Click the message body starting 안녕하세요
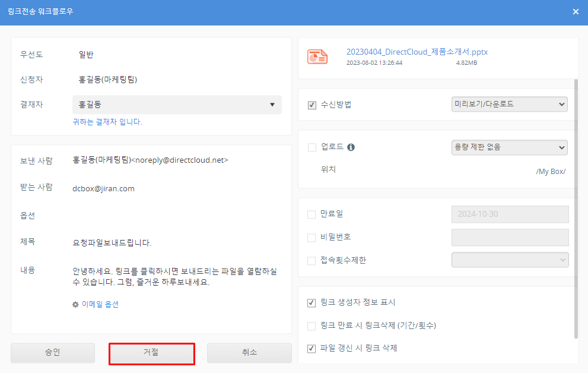The height and width of the screenshot is (373, 588). click(175, 277)
